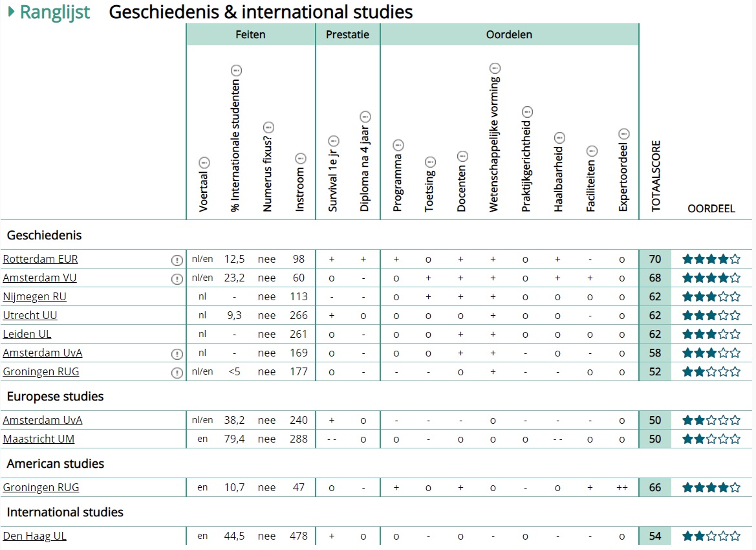756x550 pixels.
Task: Open the Amsterdam VU link
Action: tap(39, 278)
